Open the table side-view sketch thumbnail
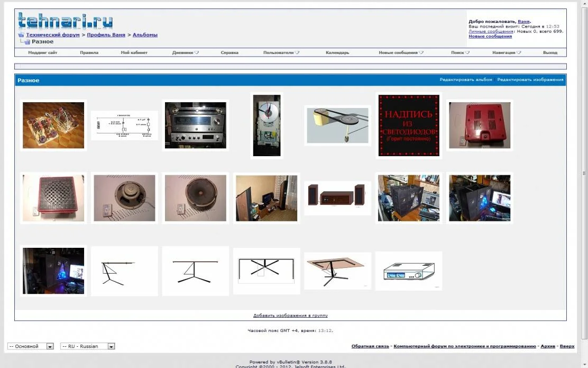Viewport: 588px width, 368px height. pyautogui.click(x=124, y=271)
